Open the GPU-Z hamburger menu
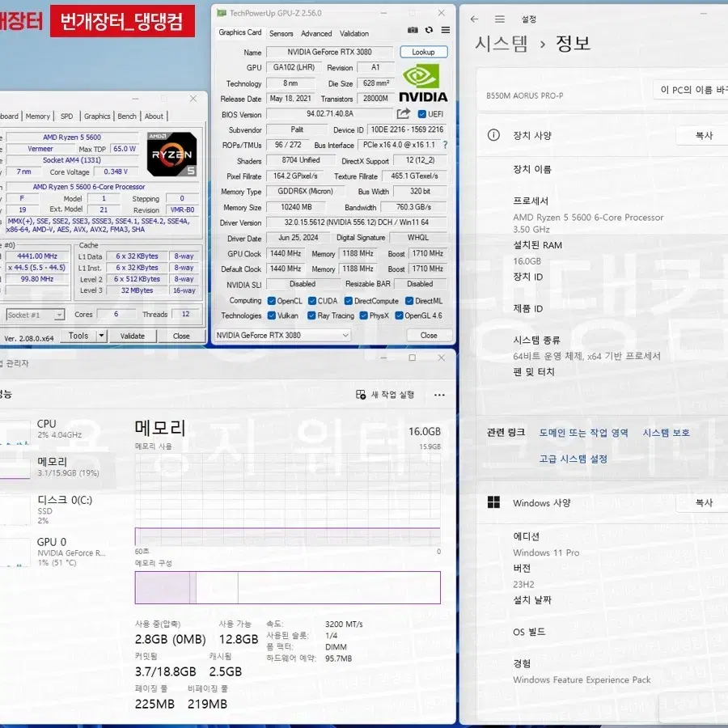This screenshot has height=728, width=728. coord(445,30)
